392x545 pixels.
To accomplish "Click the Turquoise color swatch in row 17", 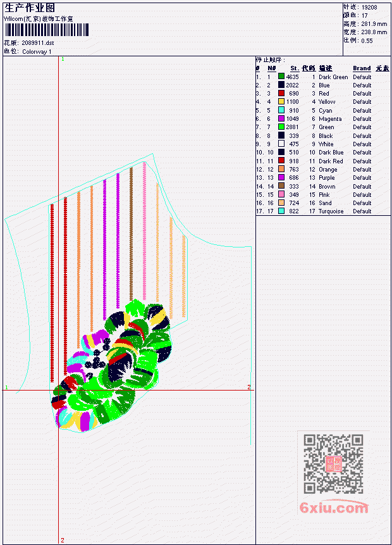I will click(x=281, y=211).
